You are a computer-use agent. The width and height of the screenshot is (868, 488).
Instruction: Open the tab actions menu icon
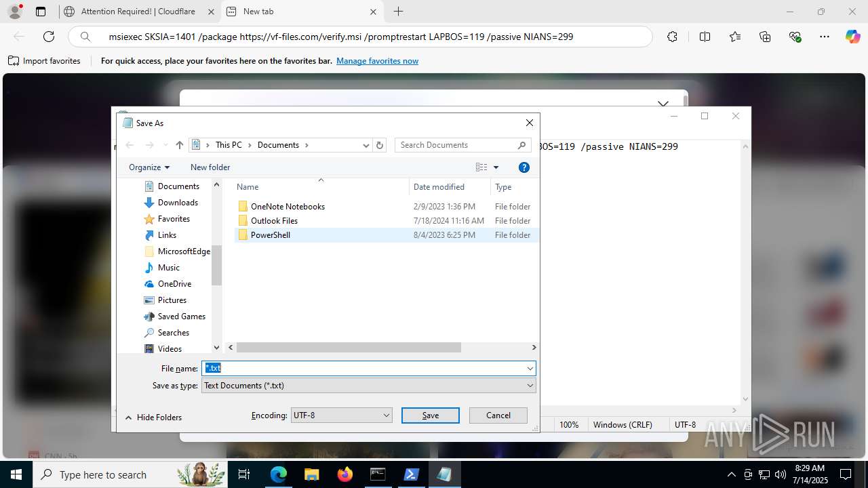coord(41,12)
